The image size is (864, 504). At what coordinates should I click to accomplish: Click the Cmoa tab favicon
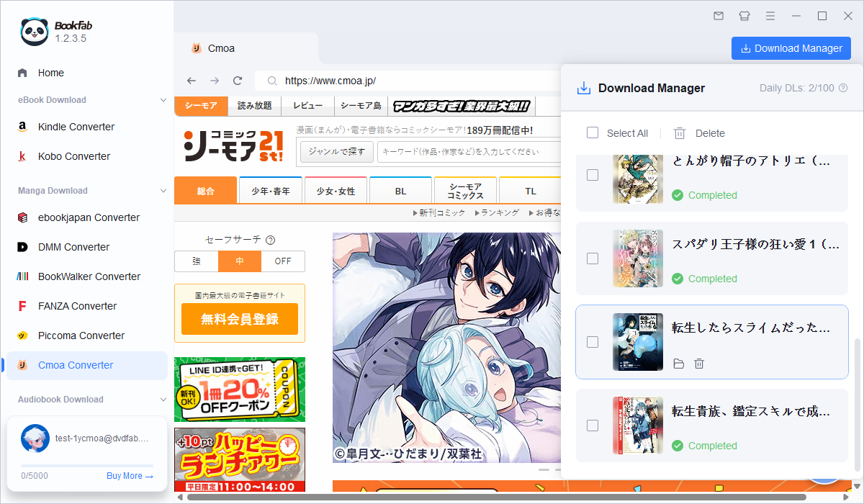(x=196, y=48)
